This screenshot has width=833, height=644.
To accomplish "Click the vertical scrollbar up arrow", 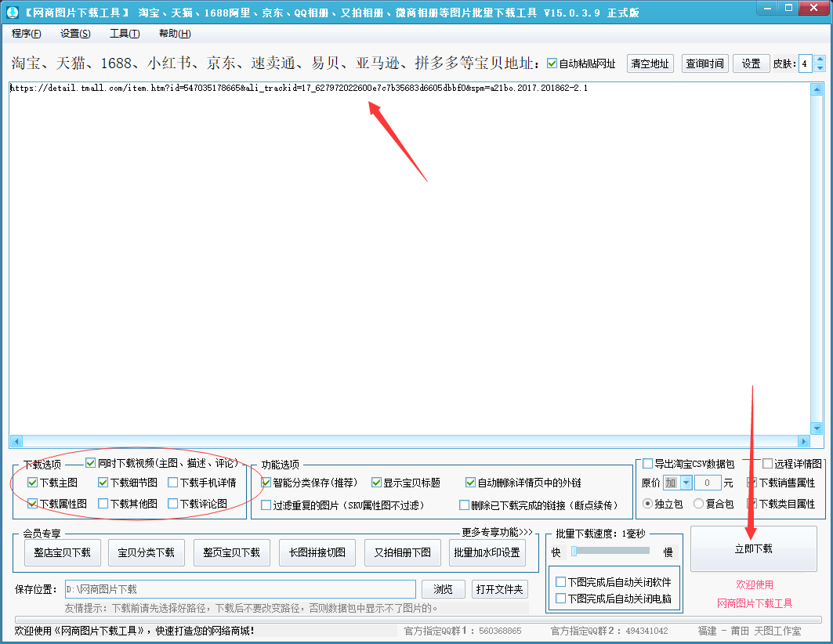I will pyautogui.click(x=817, y=89).
